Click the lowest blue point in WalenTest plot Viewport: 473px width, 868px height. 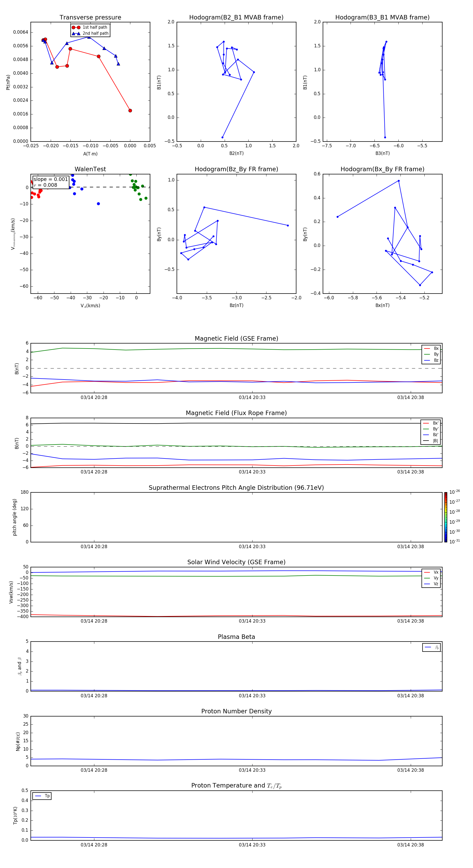point(98,204)
